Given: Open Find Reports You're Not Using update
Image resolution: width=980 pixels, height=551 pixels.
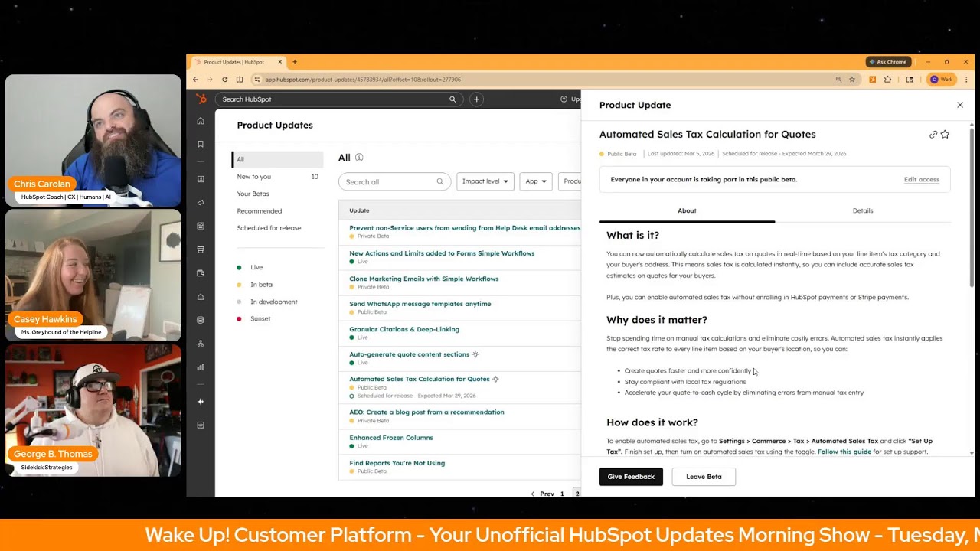Looking at the screenshot, I should [x=397, y=463].
